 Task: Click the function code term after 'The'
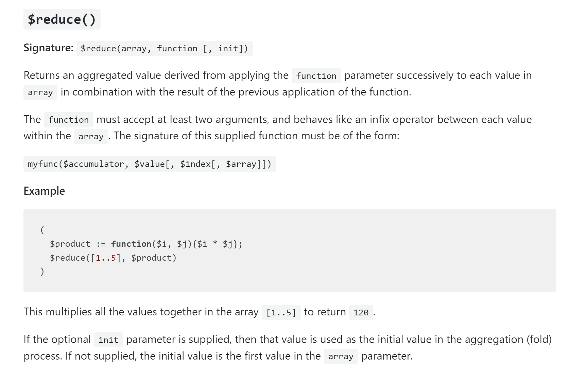click(69, 120)
